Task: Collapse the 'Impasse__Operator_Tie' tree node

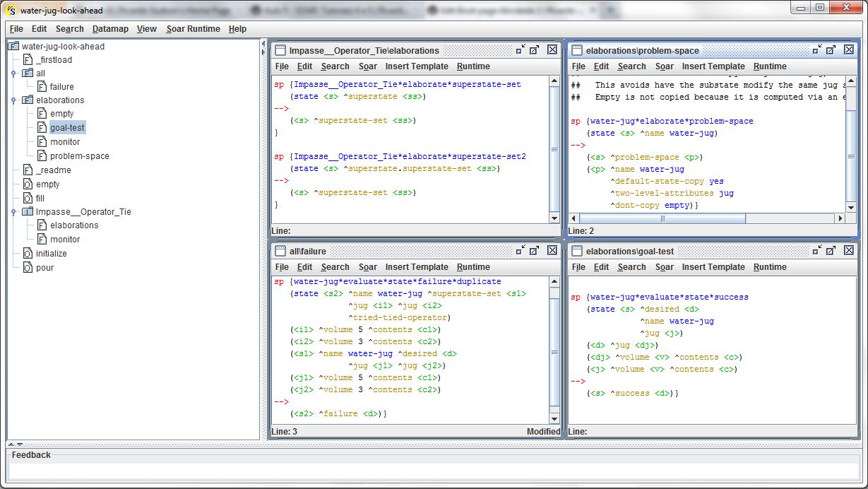Action: pos(13,212)
